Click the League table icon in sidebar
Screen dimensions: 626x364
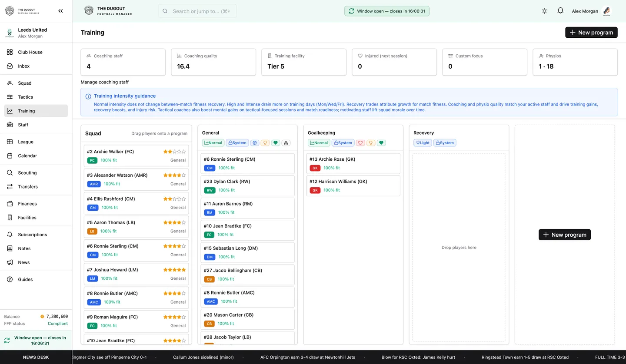[10, 142]
